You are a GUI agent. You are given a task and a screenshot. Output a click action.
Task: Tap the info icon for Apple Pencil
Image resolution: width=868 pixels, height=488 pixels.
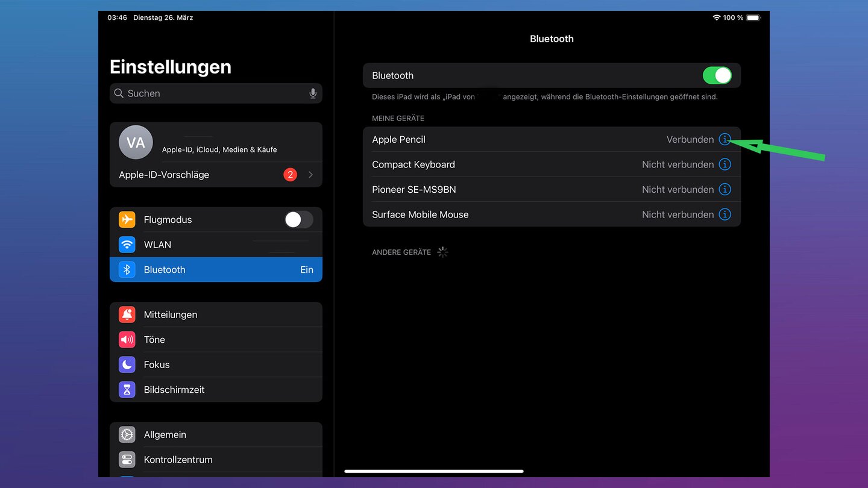click(x=725, y=139)
